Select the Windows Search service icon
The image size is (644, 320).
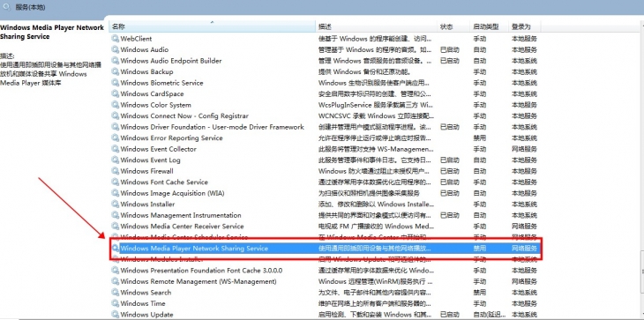(115, 293)
